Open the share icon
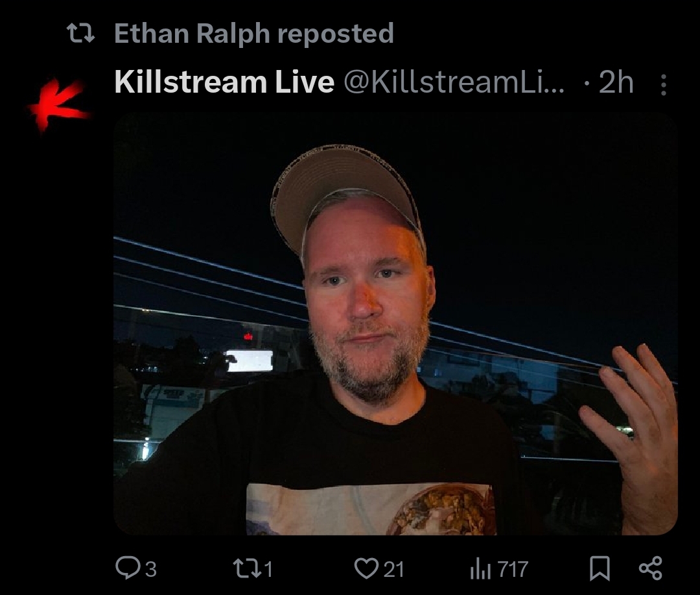Screen dimensions: 700x595 [x=651, y=568]
